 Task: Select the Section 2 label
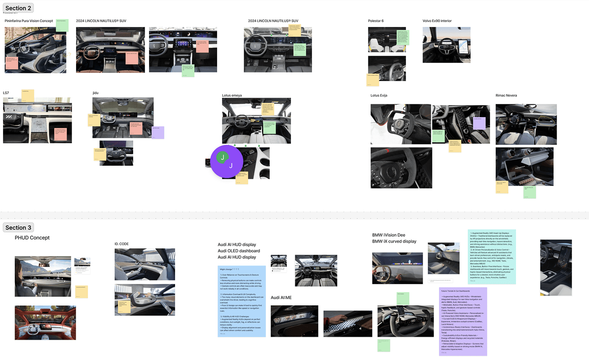coord(18,8)
